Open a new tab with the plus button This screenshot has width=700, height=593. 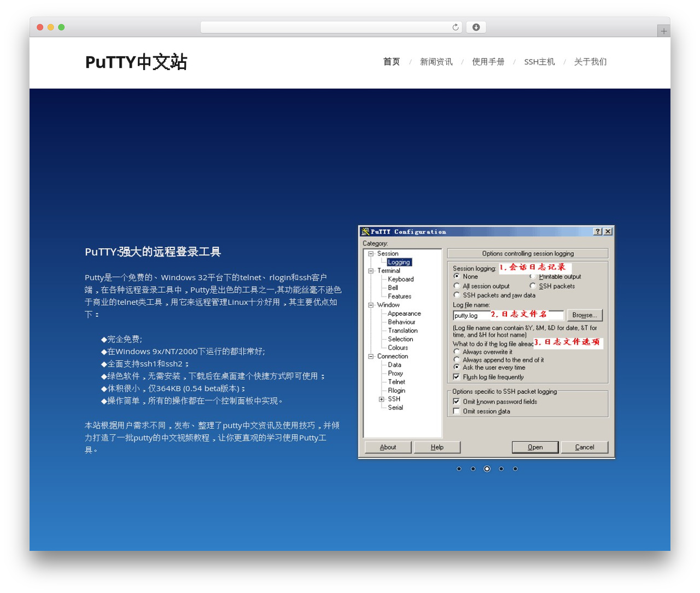tap(663, 31)
